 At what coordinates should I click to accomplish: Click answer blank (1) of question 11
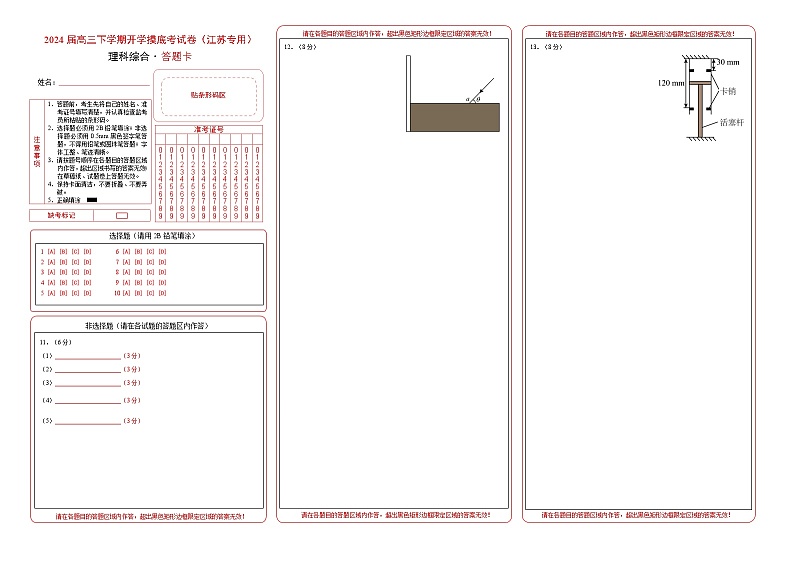coord(88,356)
